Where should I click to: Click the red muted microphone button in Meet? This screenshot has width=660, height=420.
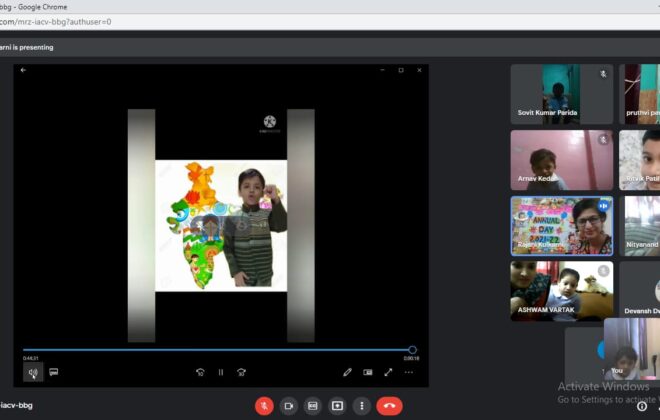[x=264, y=406]
